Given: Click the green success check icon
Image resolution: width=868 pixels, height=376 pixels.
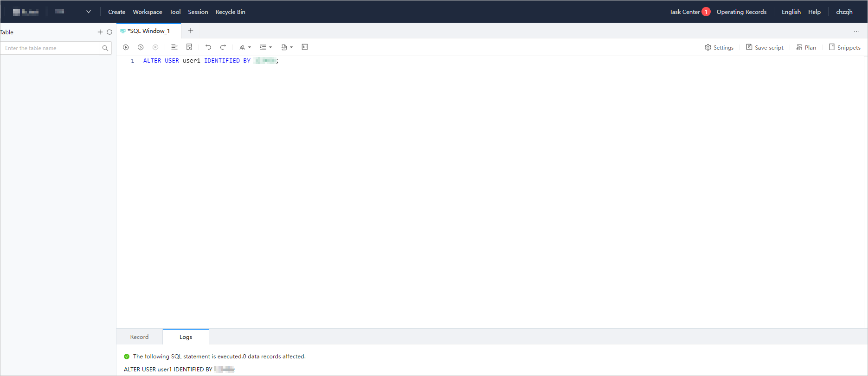Looking at the screenshot, I should tap(127, 357).
